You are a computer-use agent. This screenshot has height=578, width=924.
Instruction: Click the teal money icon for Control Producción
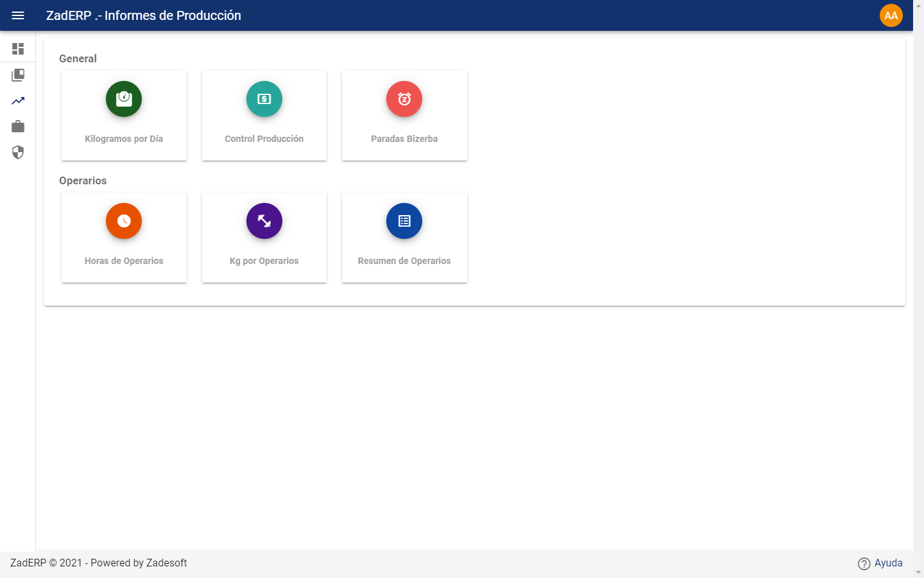coord(264,99)
